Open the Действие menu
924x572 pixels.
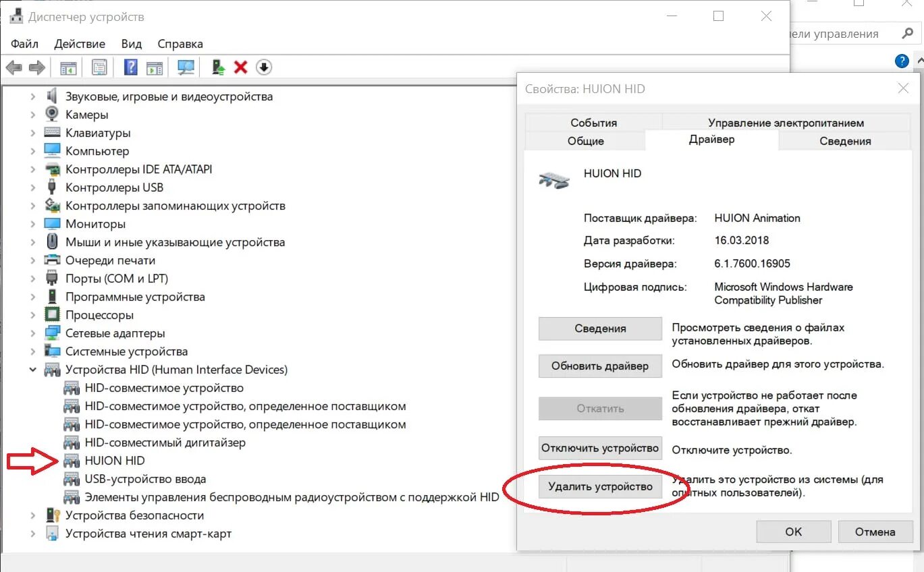80,44
